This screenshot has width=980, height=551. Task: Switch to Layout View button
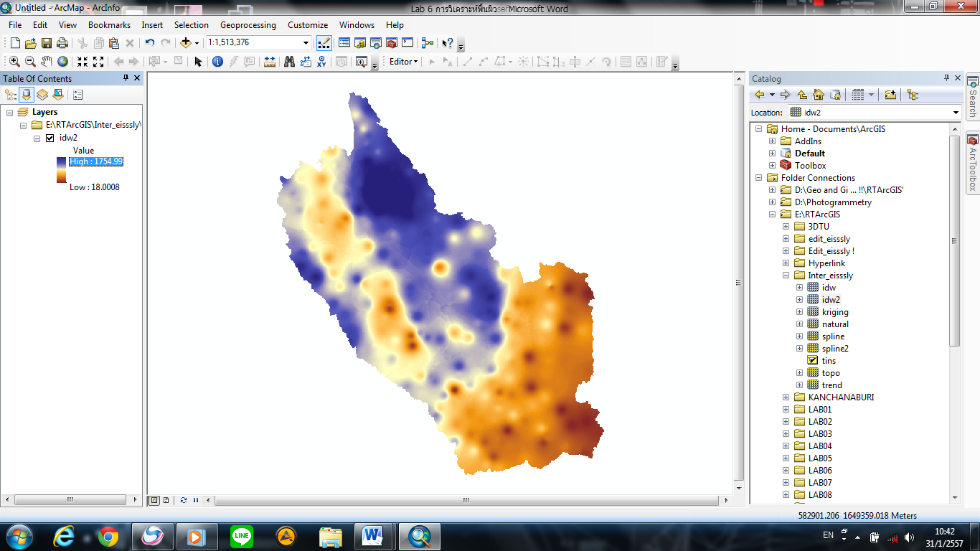166,500
